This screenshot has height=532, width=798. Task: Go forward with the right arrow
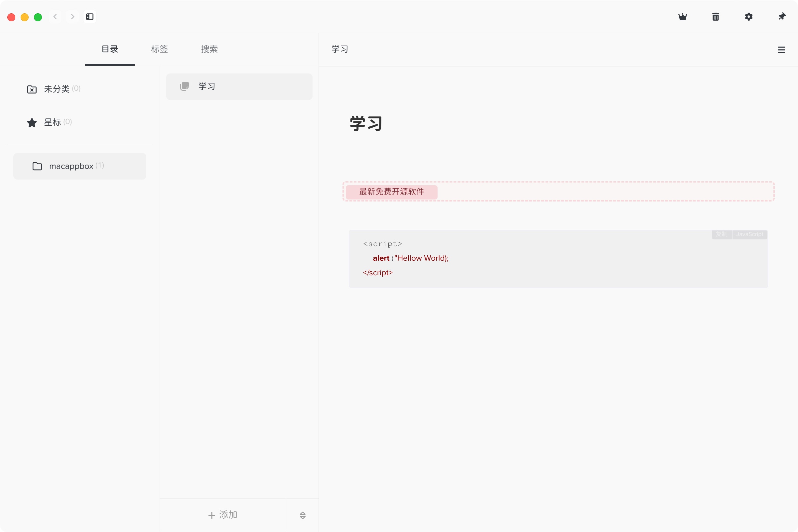(72, 17)
